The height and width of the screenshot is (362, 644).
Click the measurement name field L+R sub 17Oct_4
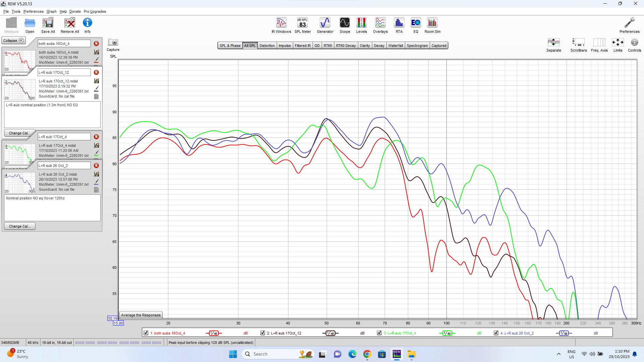[x=64, y=137]
